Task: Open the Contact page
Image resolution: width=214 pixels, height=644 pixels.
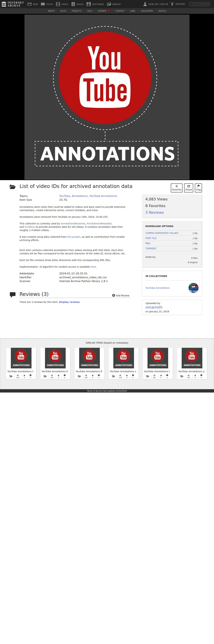Action: click(120, 11)
